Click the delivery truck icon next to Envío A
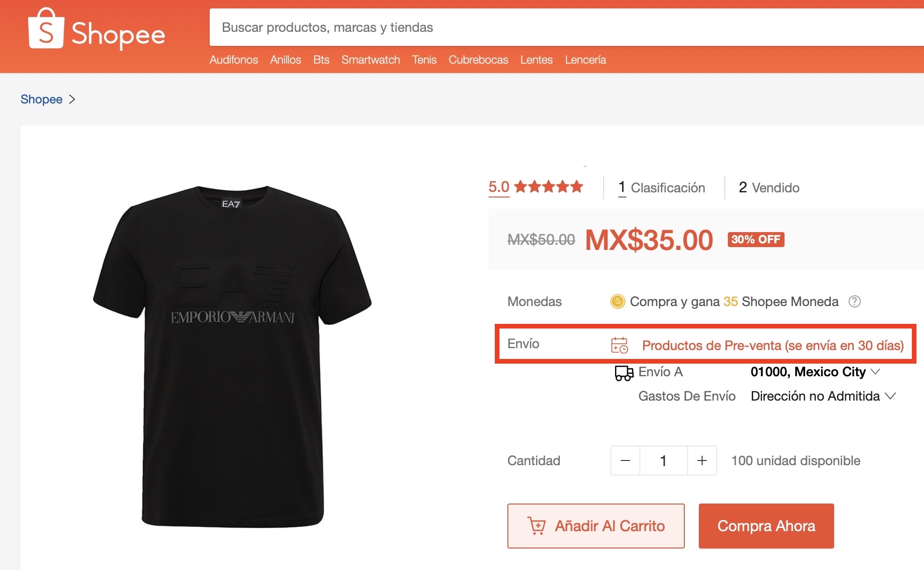The image size is (924, 570). point(623,373)
